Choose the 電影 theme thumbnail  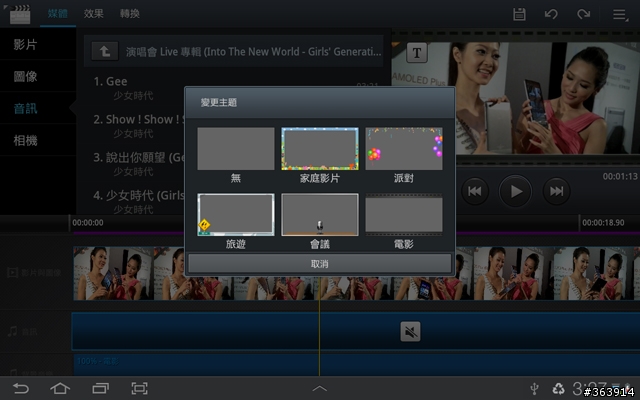point(404,215)
